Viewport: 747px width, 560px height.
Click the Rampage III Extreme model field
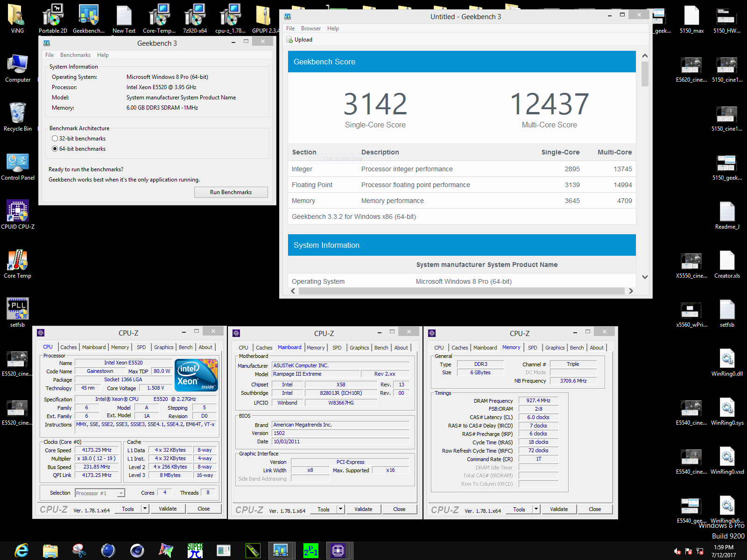tap(316, 374)
